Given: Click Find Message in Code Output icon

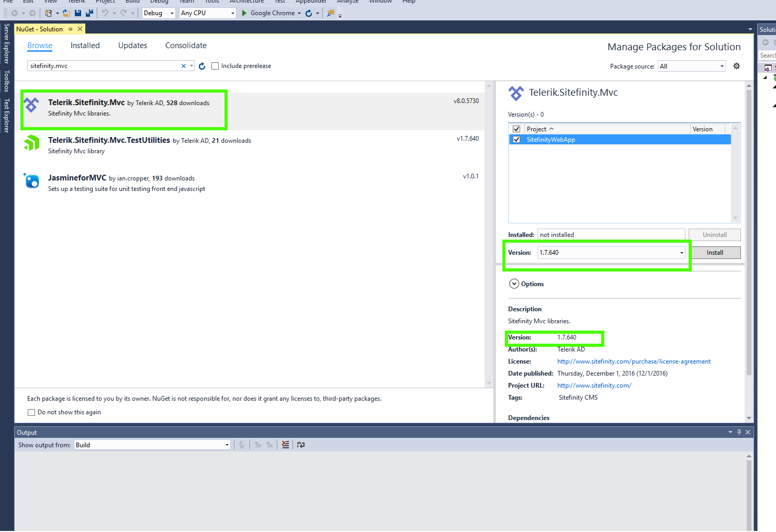Looking at the screenshot, I should tap(242, 445).
